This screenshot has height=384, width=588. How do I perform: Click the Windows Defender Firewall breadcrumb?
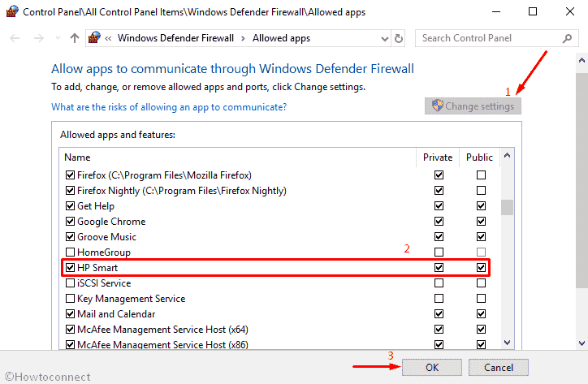tap(175, 38)
